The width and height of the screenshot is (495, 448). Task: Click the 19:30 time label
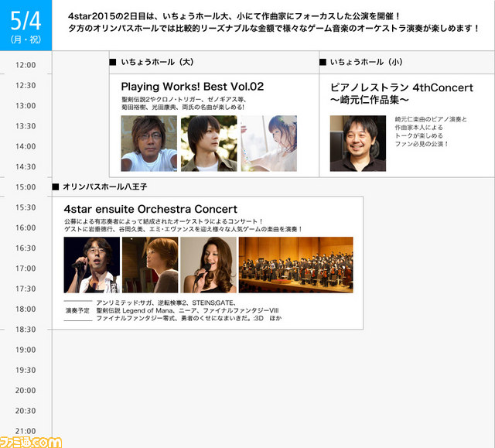click(x=26, y=370)
